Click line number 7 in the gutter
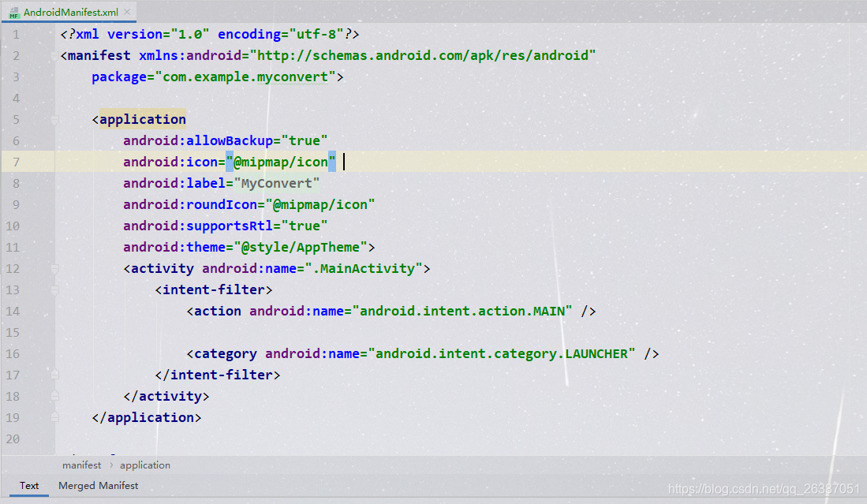The height and width of the screenshot is (504, 867). 16,162
